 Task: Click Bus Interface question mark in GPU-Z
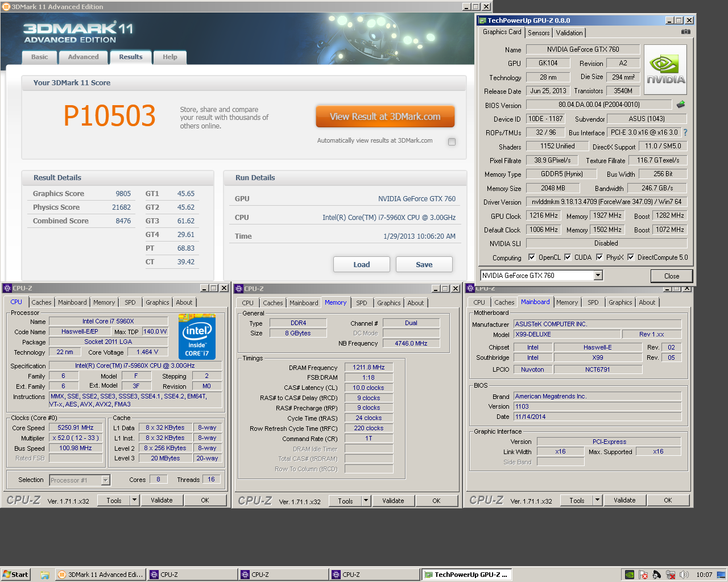[685, 132]
